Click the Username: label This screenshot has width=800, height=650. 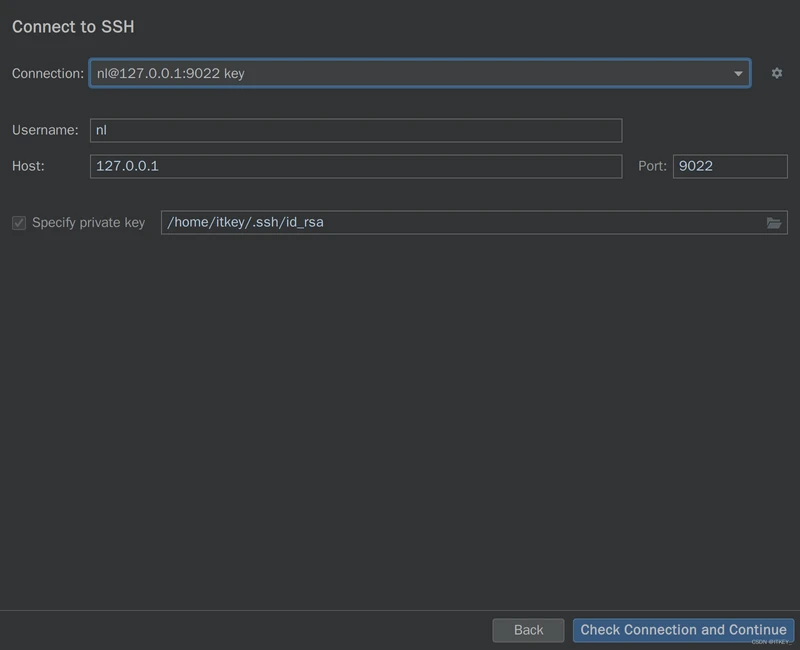[45, 130]
